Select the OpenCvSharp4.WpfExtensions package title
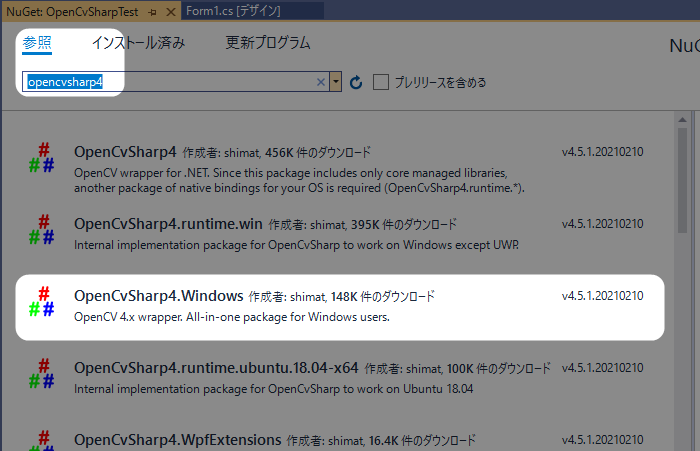This screenshot has width=700, height=451. point(178,440)
